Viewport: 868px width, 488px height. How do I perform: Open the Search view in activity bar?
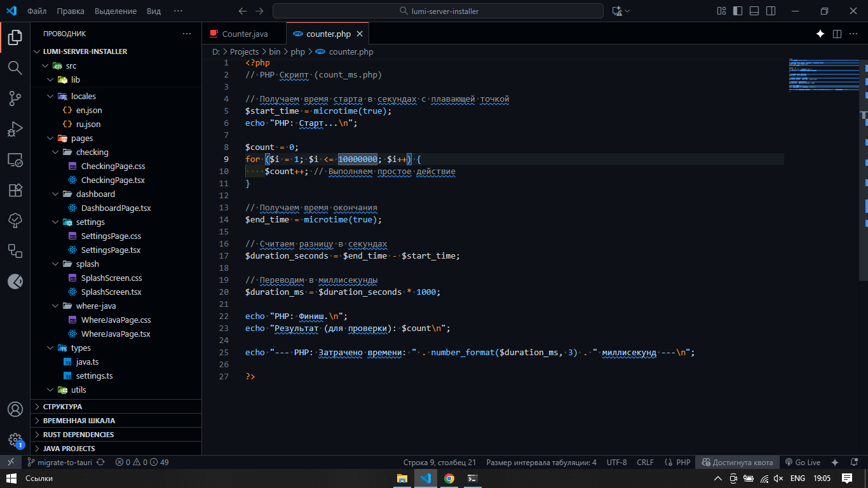[15, 67]
